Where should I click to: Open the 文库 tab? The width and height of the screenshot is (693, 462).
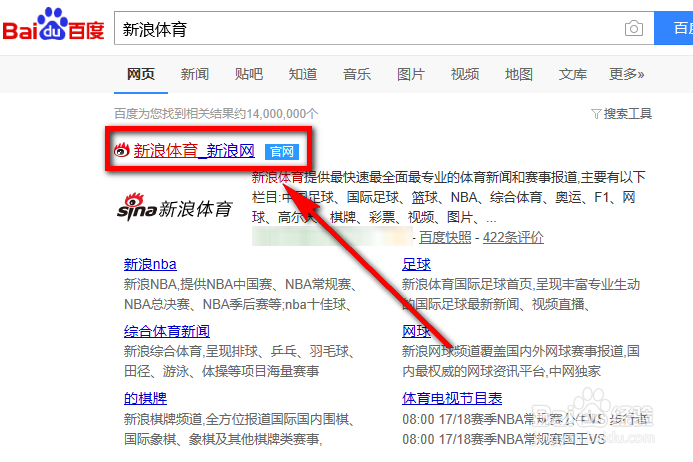[x=573, y=74]
